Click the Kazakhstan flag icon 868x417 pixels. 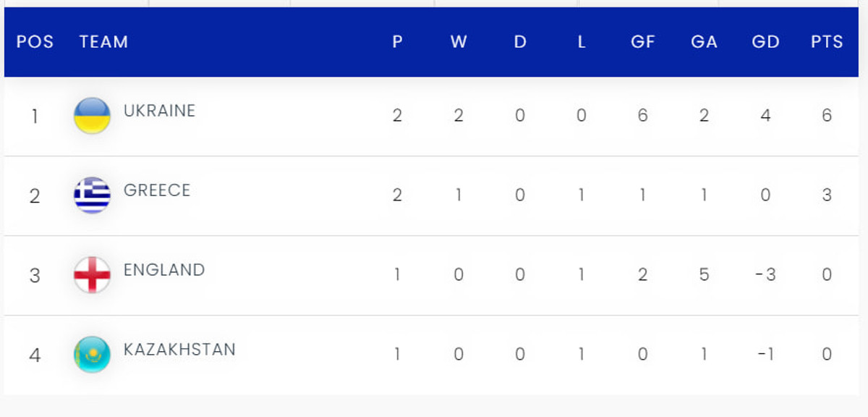[92, 355]
